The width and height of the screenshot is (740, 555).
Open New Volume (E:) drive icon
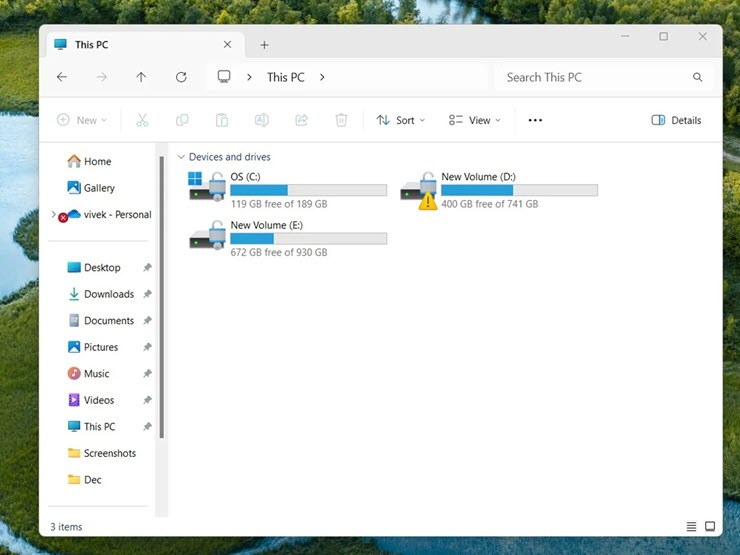click(207, 235)
